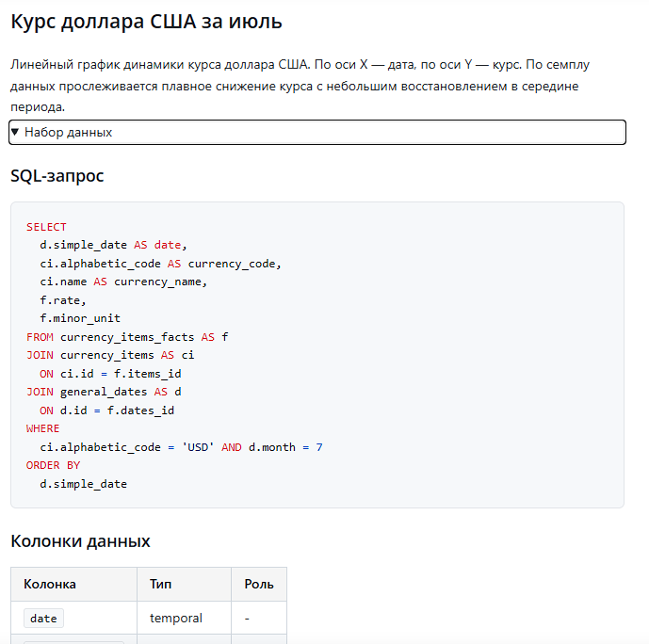Screen dimensions: 649x644
Task: Click the 'd.simple_date AS date,' code line
Action: 113,245
